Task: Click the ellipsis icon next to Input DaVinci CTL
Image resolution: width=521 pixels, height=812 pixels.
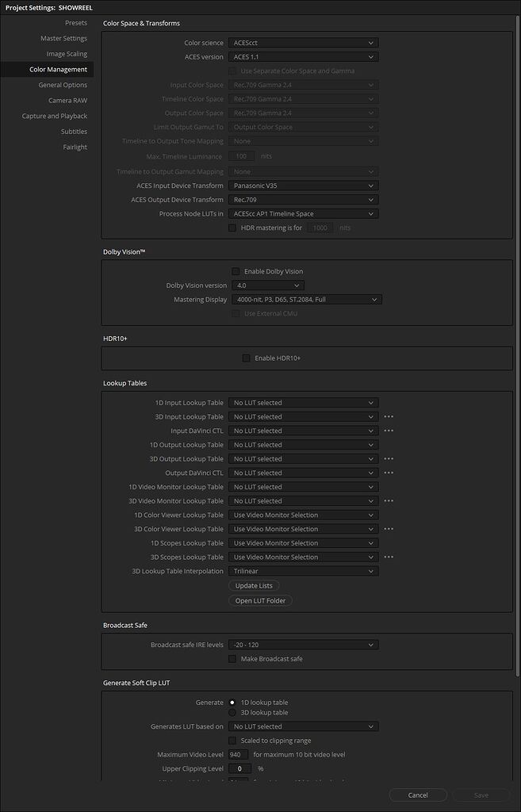Action: (387, 431)
